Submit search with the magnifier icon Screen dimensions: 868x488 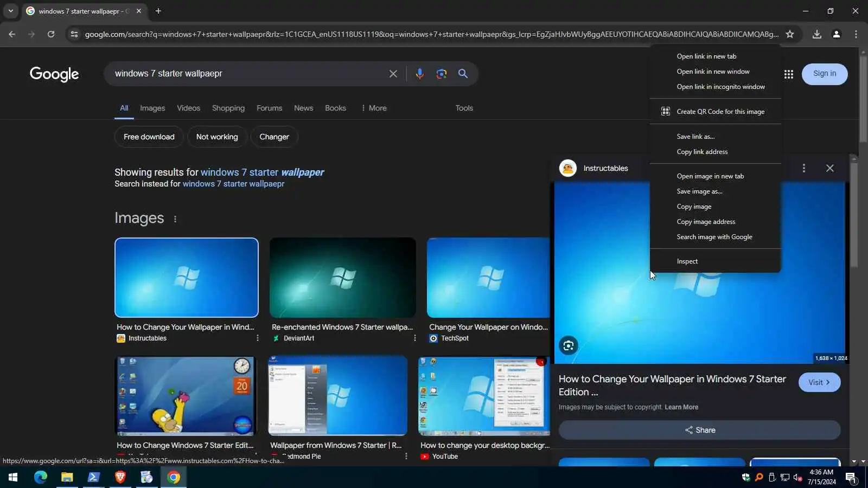(x=463, y=74)
